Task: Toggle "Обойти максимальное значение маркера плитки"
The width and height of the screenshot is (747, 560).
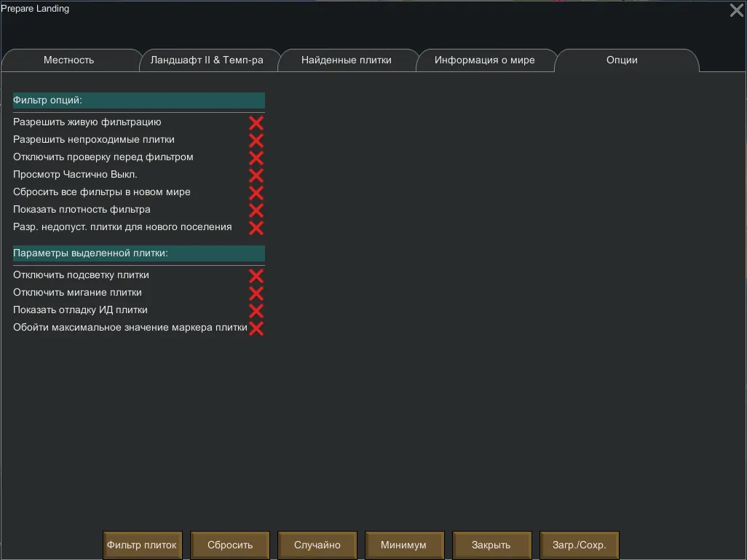Action: point(256,328)
